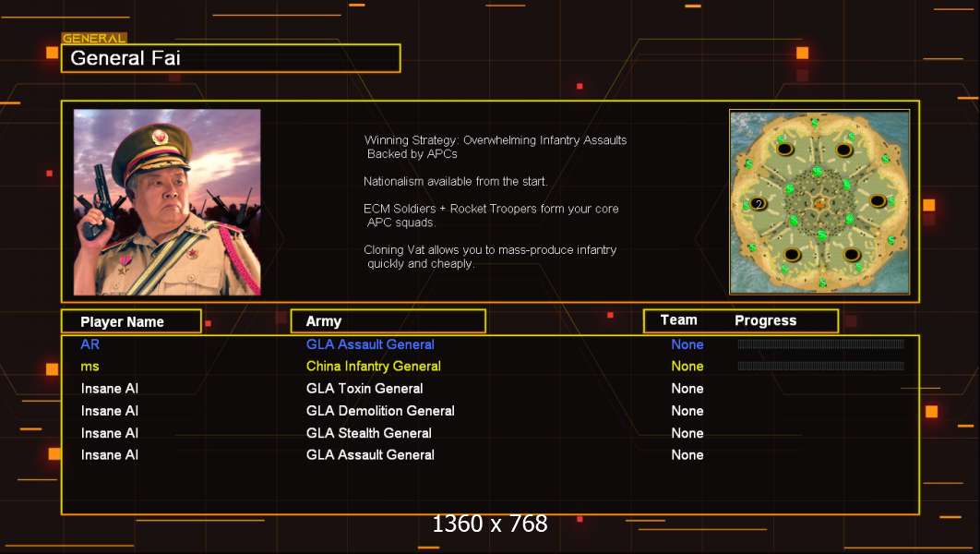Click the blue GLA Assault General army of AR
This screenshot has height=554, width=980.
tap(370, 344)
